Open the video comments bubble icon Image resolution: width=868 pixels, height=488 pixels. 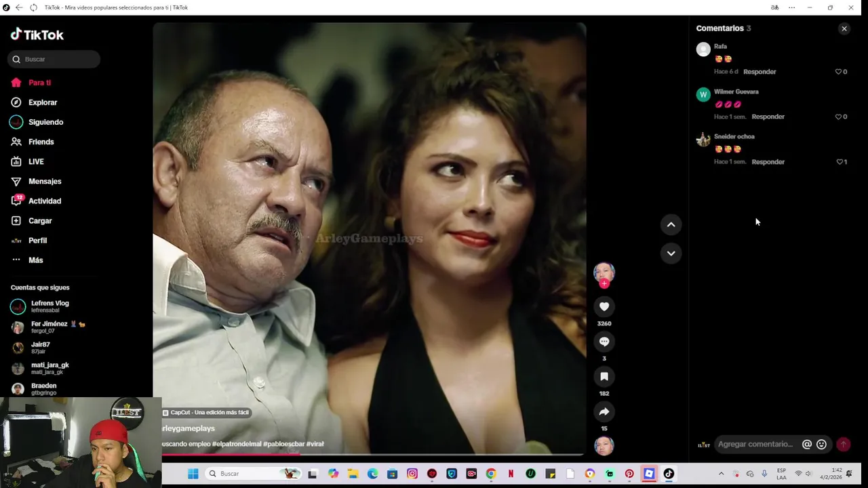[604, 342]
